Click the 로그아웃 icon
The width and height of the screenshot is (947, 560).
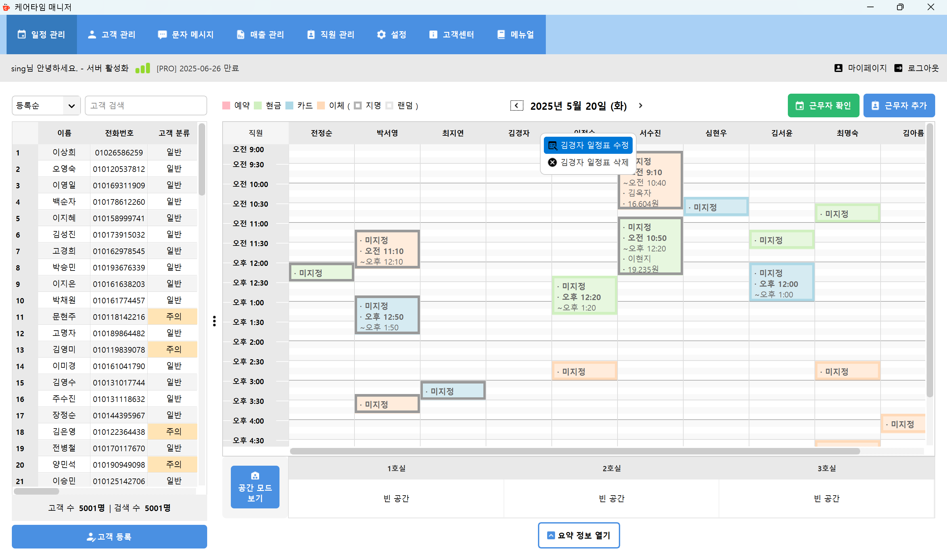point(899,68)
